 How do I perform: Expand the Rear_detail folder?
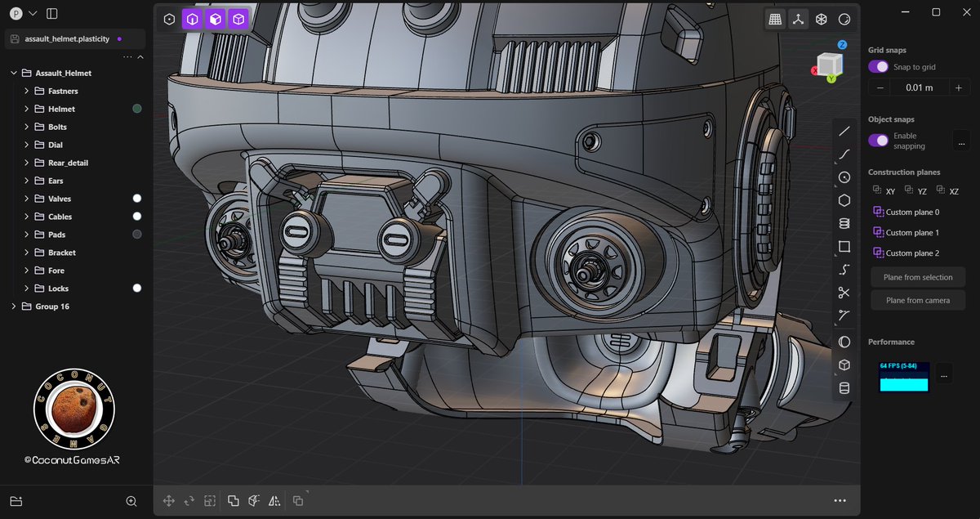tap(27, 163)
